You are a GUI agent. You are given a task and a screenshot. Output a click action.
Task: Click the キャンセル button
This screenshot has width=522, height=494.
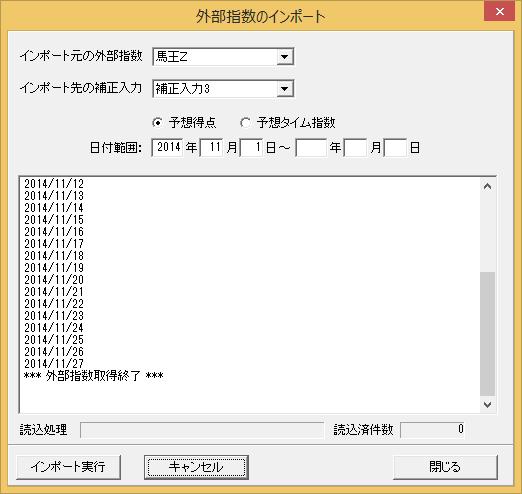196,467
